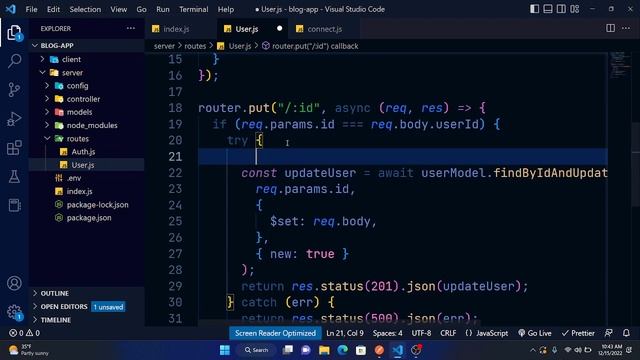This screenshot has width=640, height=360.
Task: Click unsaved dot on User.js tab
Action: (x=279, y=29)
